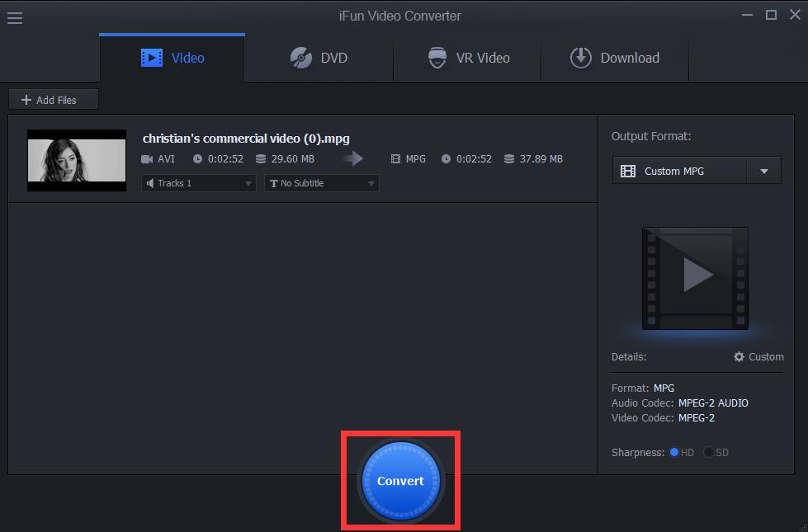Click the source duration clock icon
Screen dimensions: 808x532
point(197,159)
